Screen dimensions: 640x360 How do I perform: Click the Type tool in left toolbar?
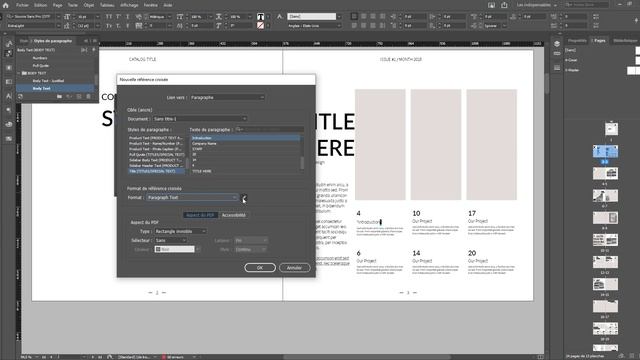[9, 96]
